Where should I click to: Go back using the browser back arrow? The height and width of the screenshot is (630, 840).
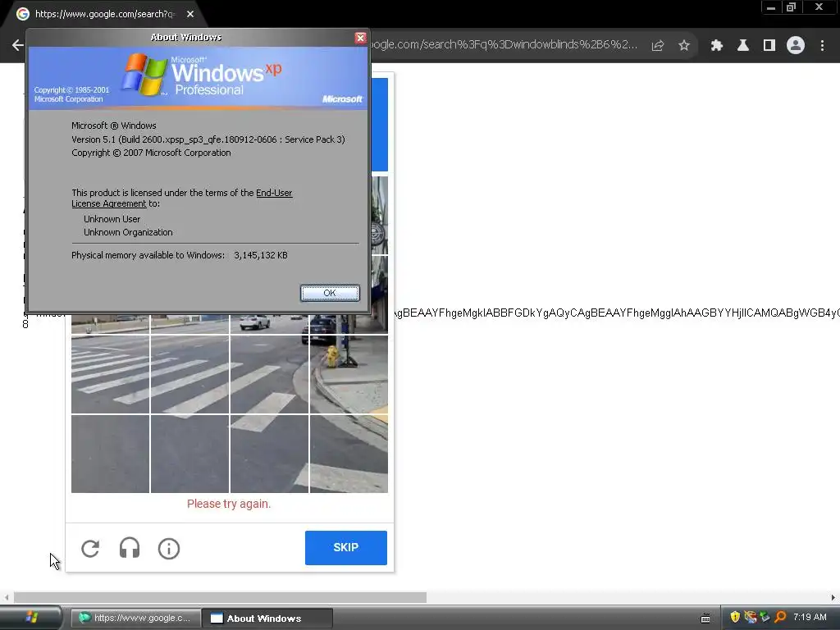click(18, 46)
